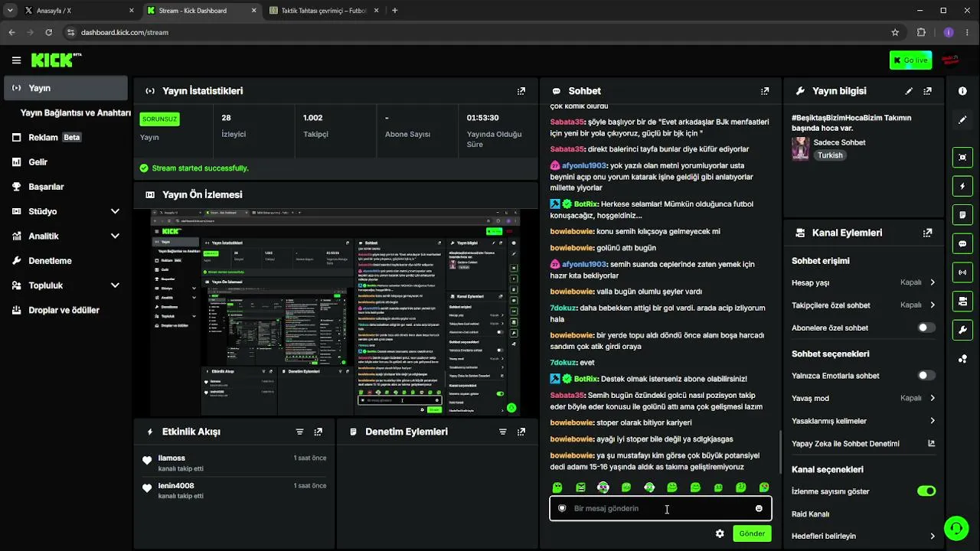Send message with the Gönder button

tap(752, 533)
